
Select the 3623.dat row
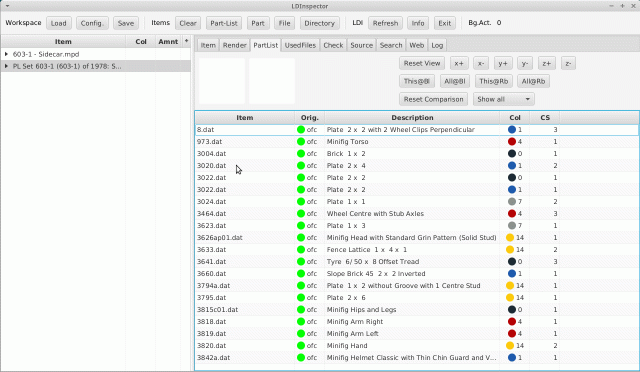417,225
